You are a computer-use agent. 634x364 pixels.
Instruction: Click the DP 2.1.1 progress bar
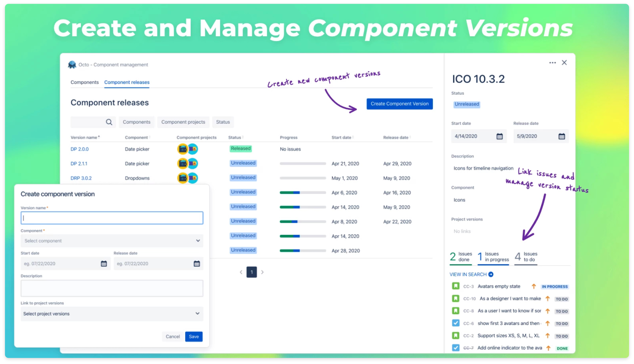click(x=303, y=163)
